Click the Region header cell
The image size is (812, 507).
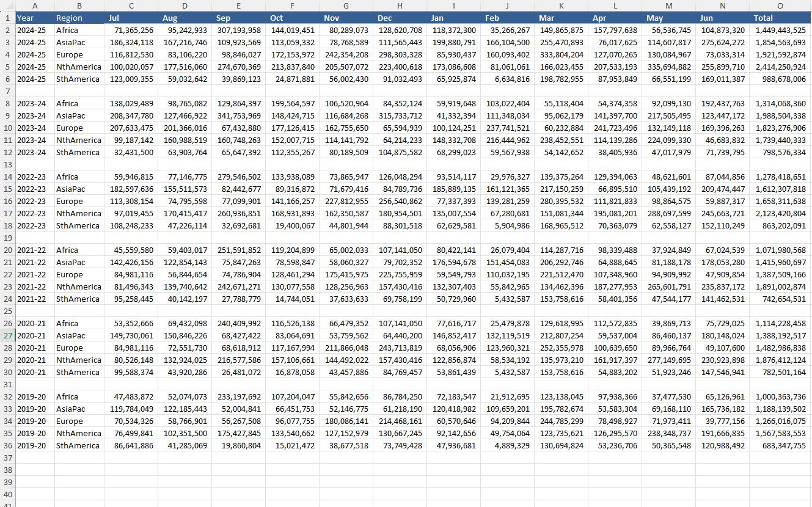pyautogui.click(x=79, y=18)
